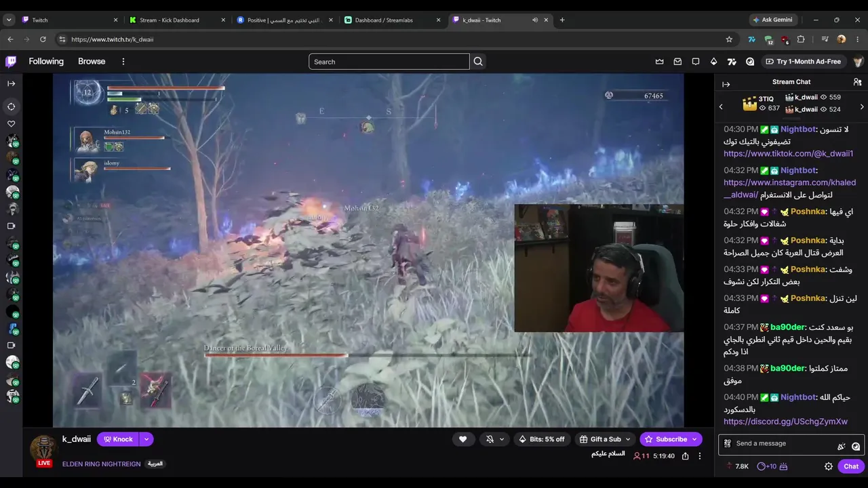Show previous gift leaderboard page
This screenshot has width=868, height=488.
[x=721, y=106]
